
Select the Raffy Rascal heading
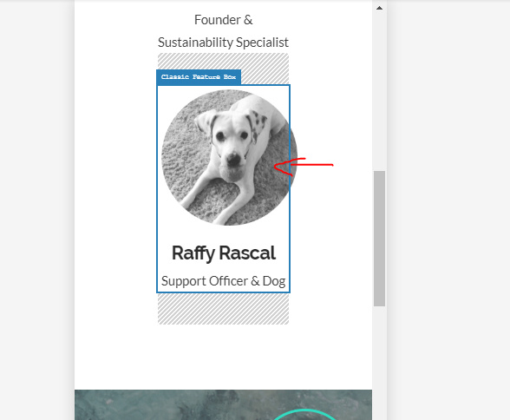[x=224, y=253]
